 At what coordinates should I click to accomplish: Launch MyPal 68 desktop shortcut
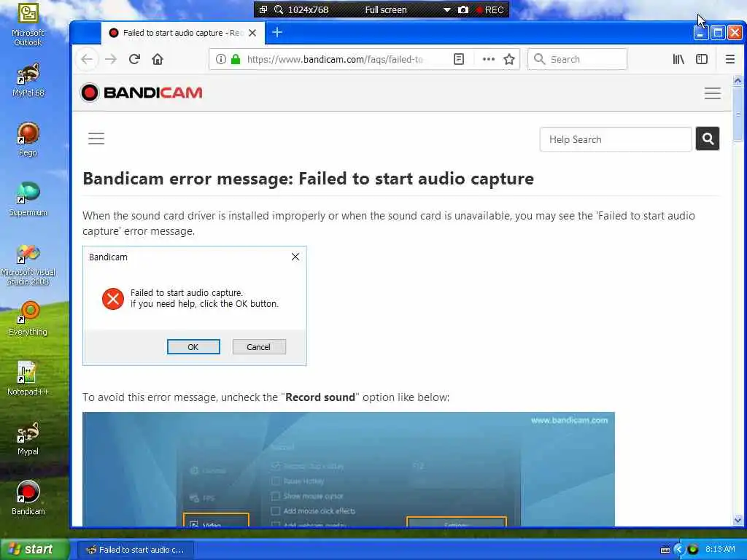pos(28,80)
